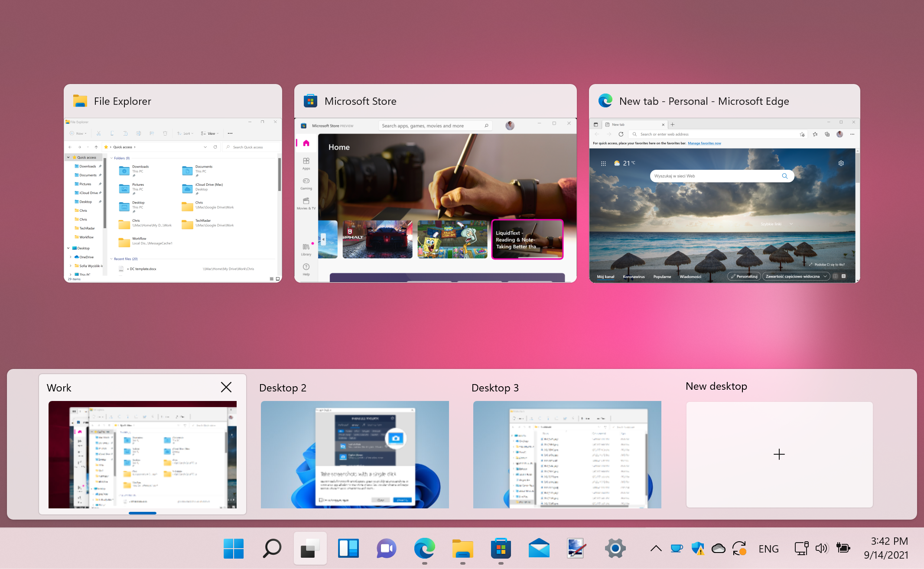924x569 pixels.
Task: Close the Work virtual desktop
Action: (226, 387)
